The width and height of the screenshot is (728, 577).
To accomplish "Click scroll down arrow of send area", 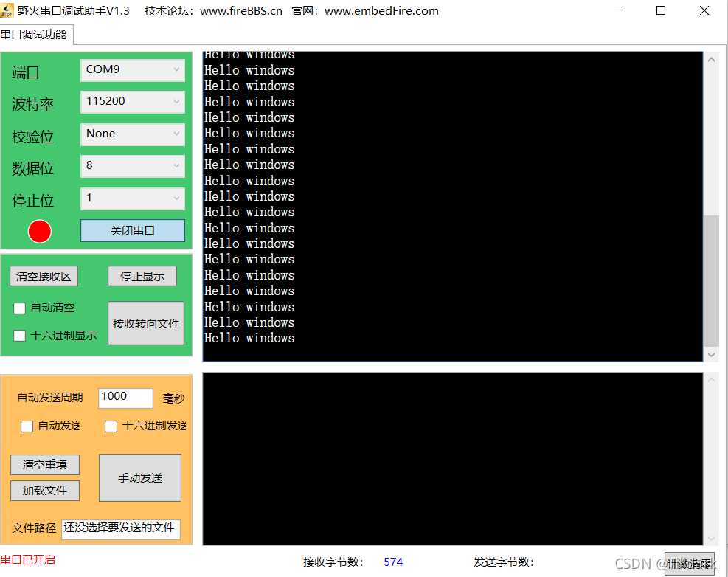I will [x=711, y=538].
